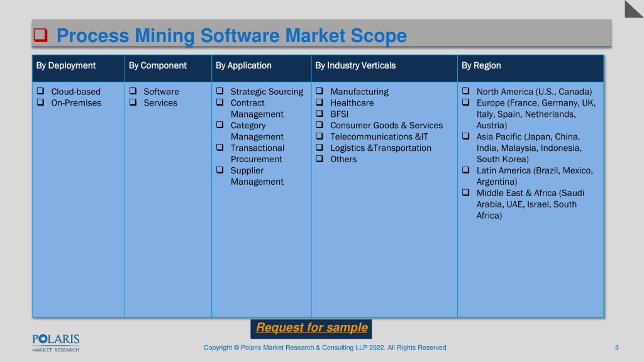Click the Manufacturing text
Viewport: 644px width, 362px height.
click(360, 92)
